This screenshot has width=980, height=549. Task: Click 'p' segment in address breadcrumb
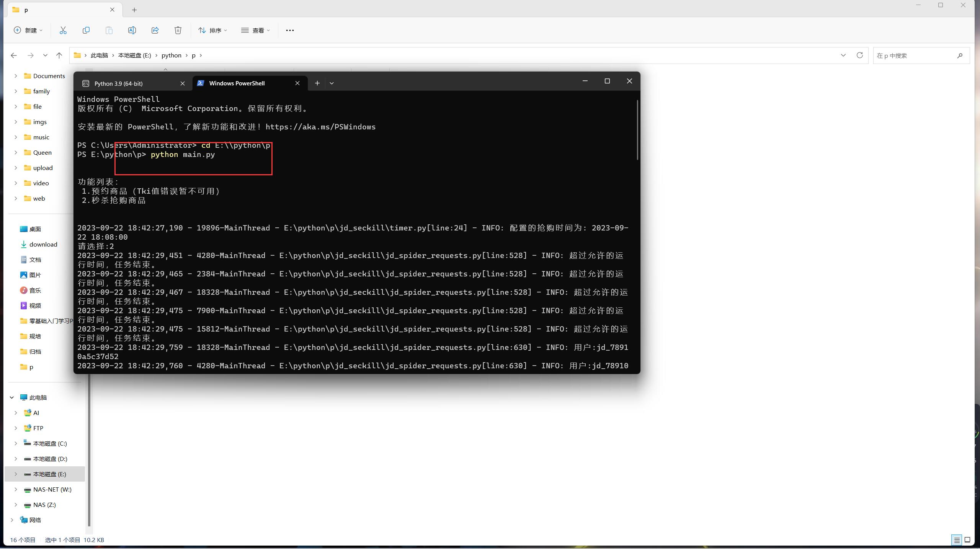point(194,56)
